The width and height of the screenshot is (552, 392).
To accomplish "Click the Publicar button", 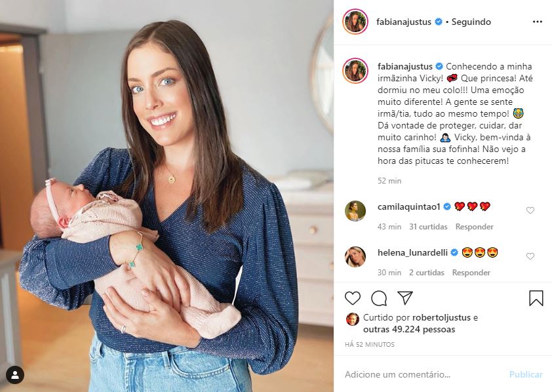I will 526,374.
